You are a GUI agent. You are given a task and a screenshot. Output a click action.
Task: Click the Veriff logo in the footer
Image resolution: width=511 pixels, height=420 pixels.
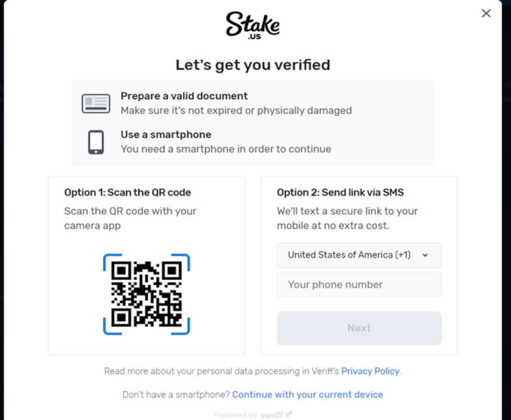click(x=273, y=415)
